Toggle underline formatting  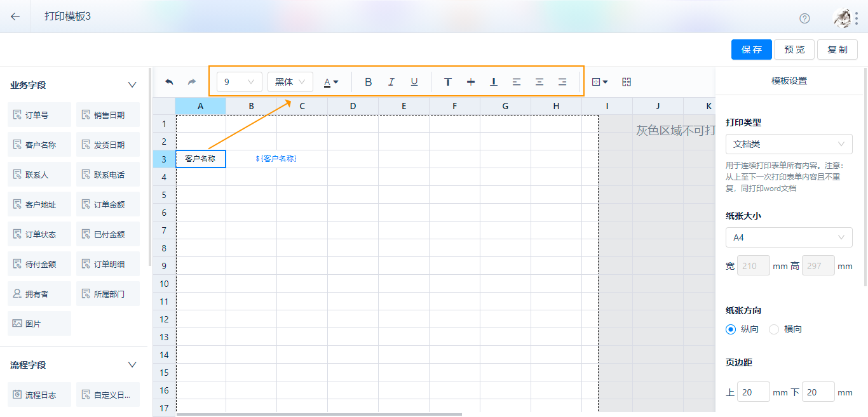[x=414, y=82]
